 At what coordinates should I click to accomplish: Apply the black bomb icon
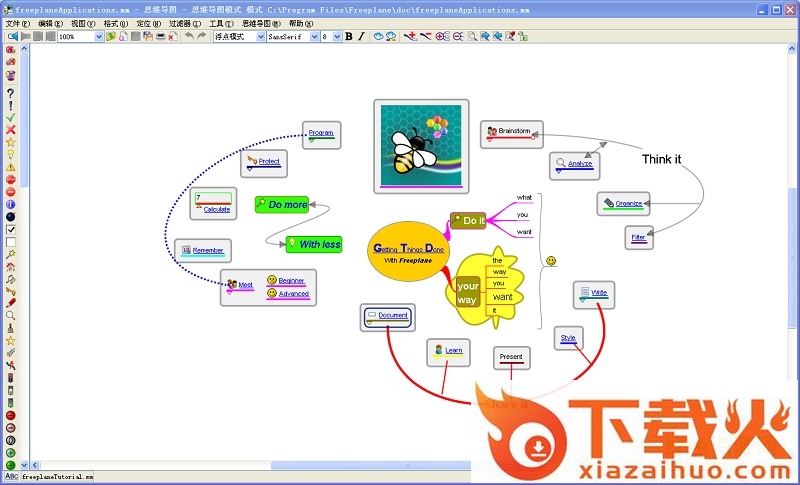[x=10, y=217]
